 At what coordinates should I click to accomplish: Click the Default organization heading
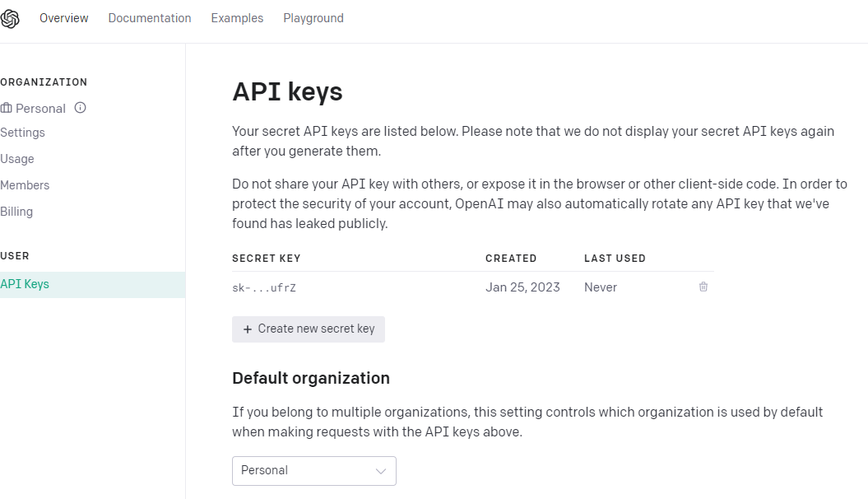point(311,378)
